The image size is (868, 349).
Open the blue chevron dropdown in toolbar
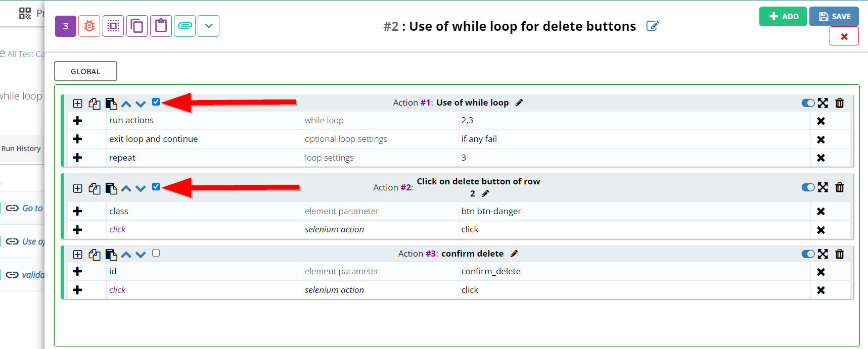pyautogui.click(x=209, y=26)
